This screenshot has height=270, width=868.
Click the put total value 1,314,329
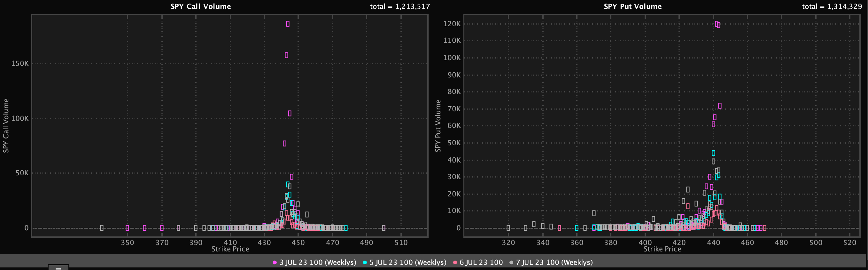tap(844, 6)
